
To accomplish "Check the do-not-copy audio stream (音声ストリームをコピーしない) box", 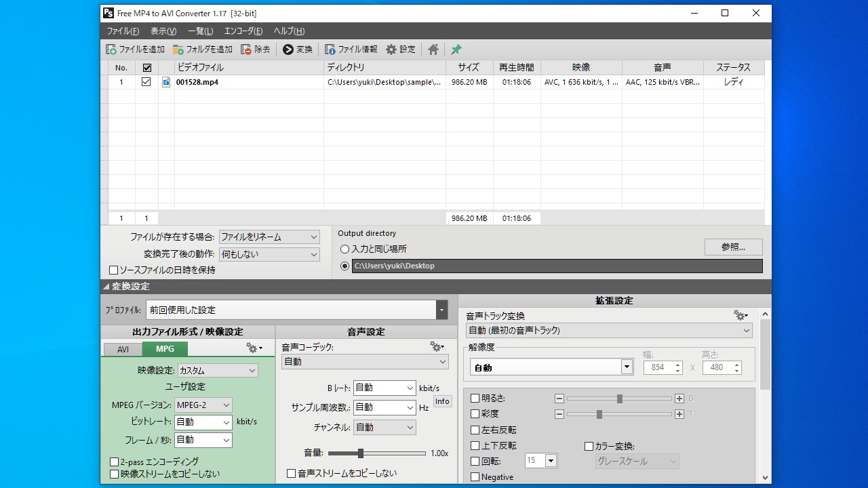I will [292, 473].
